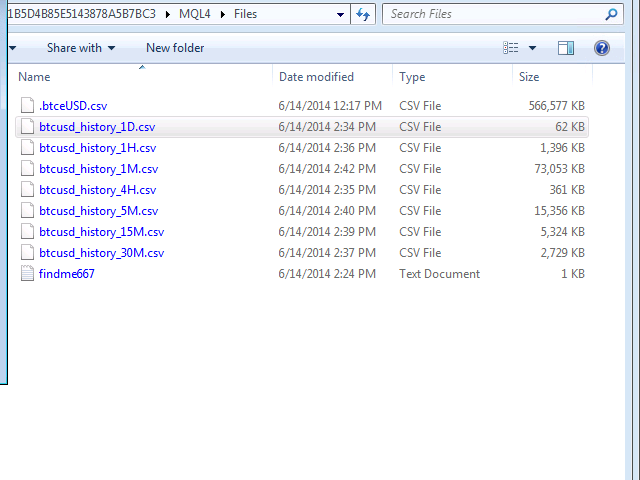Sort by Name column header
Image resolution: width=640 pixels, height=480 pixels.
click(x=34, y=77)
